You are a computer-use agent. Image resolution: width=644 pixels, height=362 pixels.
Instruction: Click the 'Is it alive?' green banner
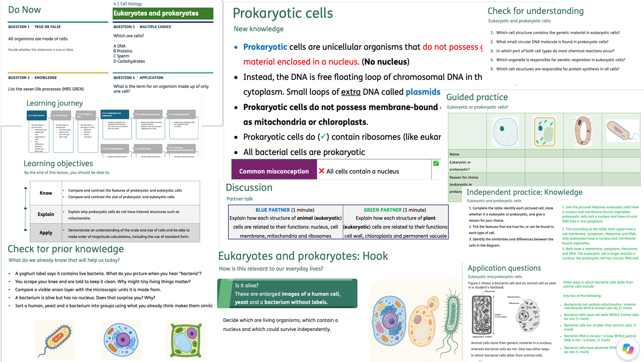pyautogui.click(x=287, y=294)
